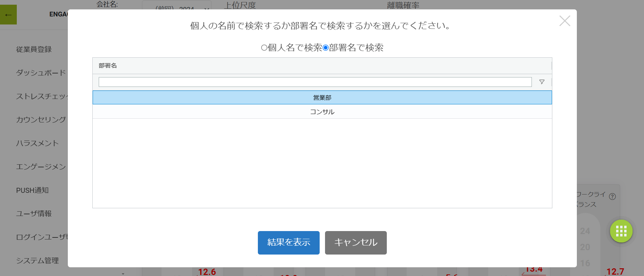Select 個人名で検索 radio button
The image size is (644, 276).
coord(264,48)
